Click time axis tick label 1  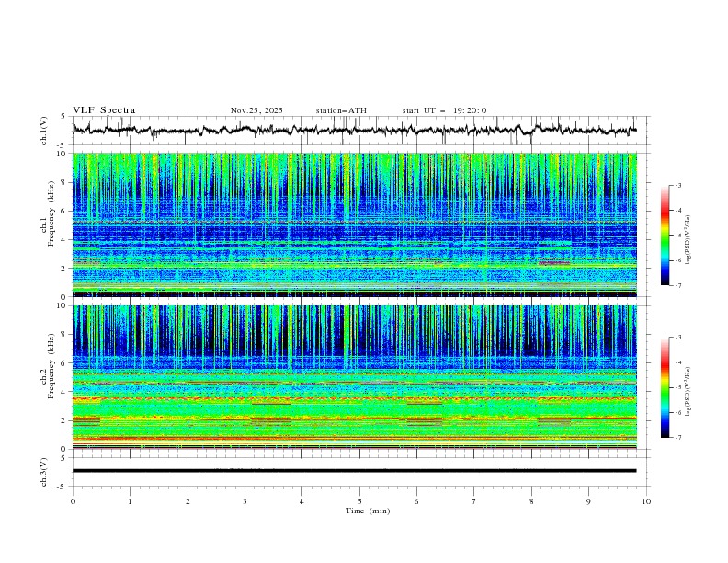(130, 501)
